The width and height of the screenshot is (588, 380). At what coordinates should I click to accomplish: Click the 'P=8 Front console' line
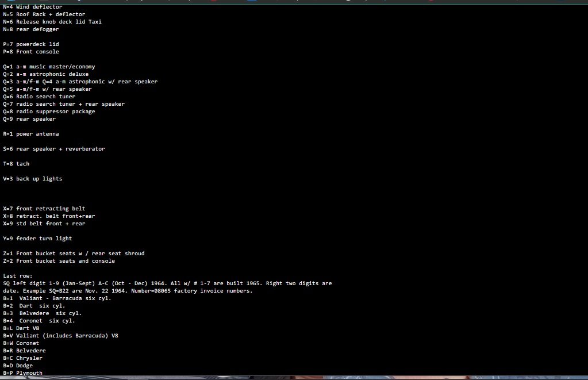point(31,52)
